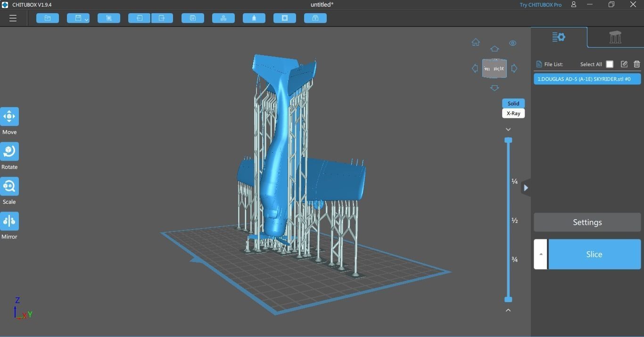Click the File List document icon
The height and width of the screenshot is (337, 644).
click(539, 64)
